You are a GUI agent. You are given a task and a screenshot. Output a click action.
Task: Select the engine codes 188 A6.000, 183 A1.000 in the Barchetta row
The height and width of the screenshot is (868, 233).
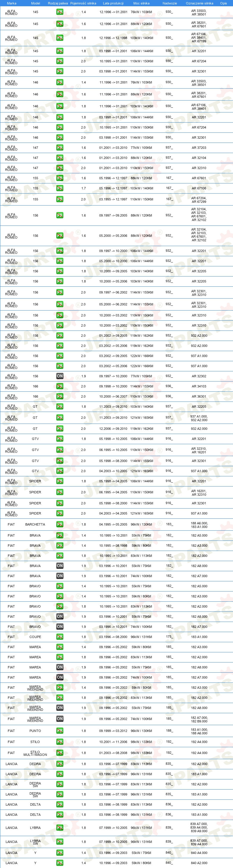tap(199, 525)
